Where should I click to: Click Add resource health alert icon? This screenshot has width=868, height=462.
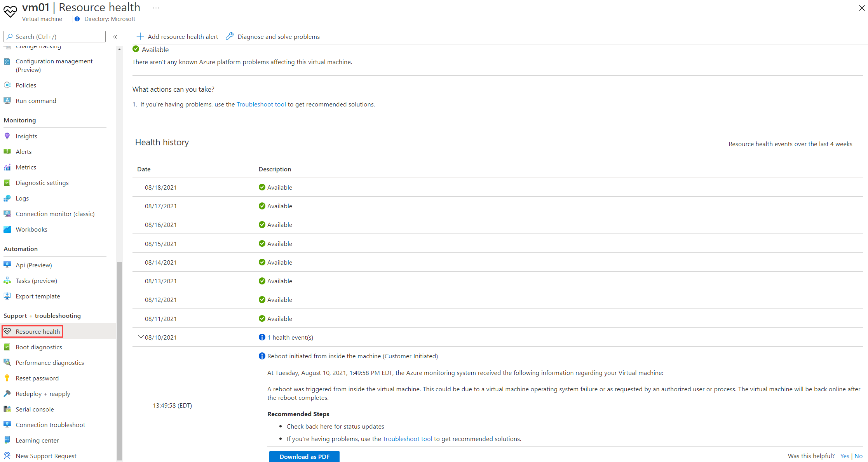click(x=140, y=36)
